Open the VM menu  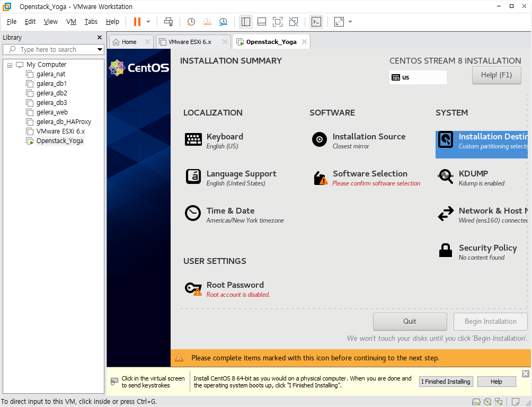[71, 22]
